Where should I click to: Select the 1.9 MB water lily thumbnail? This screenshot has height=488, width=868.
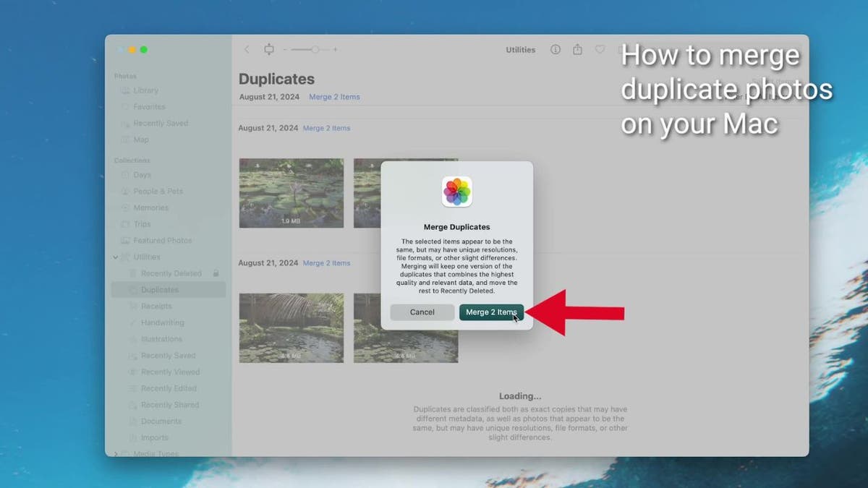[x=292, y=193]
